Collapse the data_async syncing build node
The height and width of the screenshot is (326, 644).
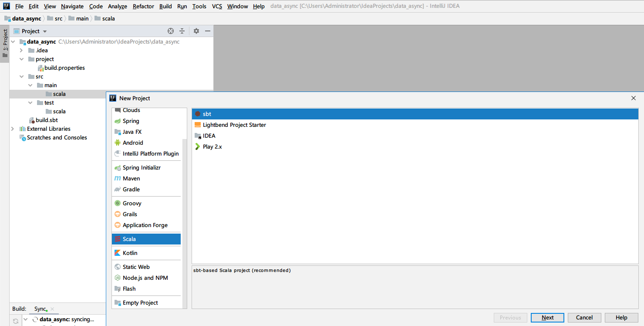(26, 319)
